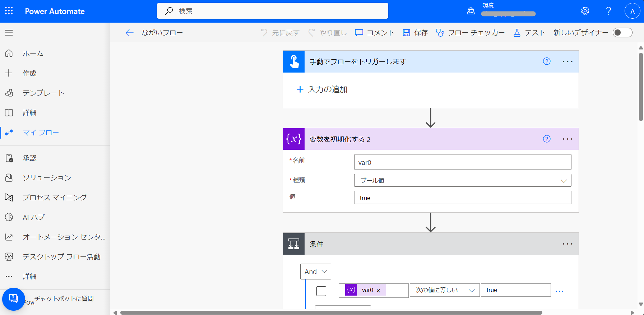Open the account avatar A
644x315 pixels.
coord(632,11)
